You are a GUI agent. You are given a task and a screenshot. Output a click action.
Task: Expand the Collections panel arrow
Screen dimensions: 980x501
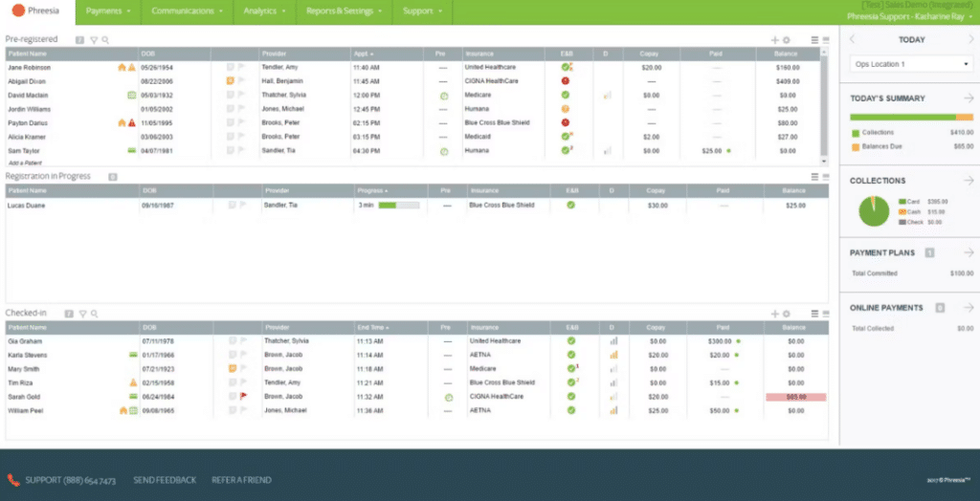[969, 181]
